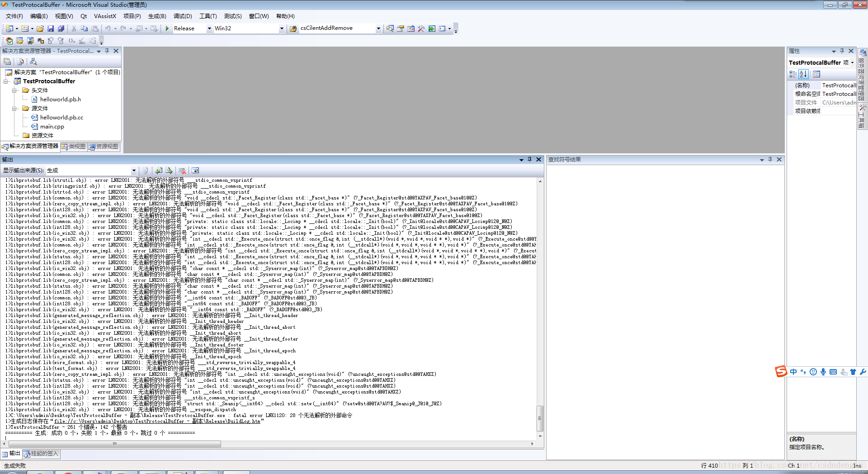The width and height of the screenshot is (868, 474).
Task: Open the Command Window toolbar icon
Action: pos(442,28)
